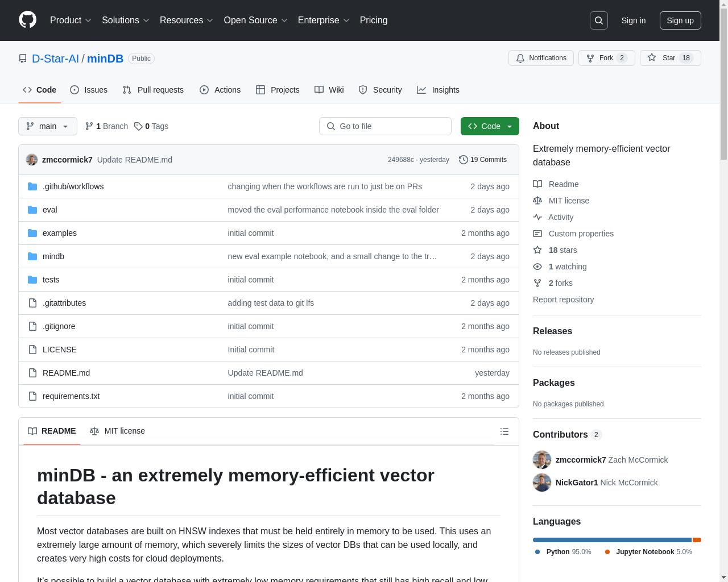Expand the Resources menu
Image resolution: width=728 pixels, height=582 pixels.
187,20
